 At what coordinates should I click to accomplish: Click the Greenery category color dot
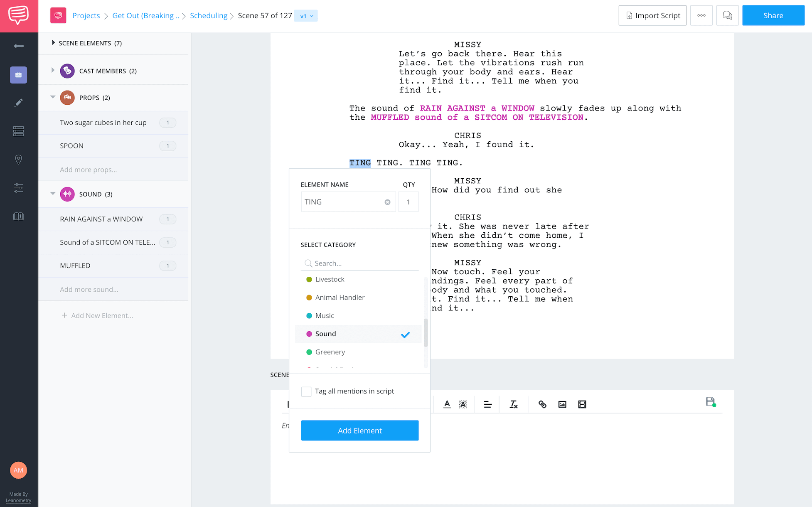pos(309,352)
